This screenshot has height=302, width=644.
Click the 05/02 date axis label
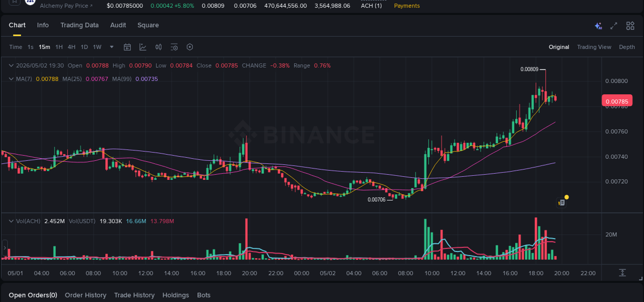328,273
